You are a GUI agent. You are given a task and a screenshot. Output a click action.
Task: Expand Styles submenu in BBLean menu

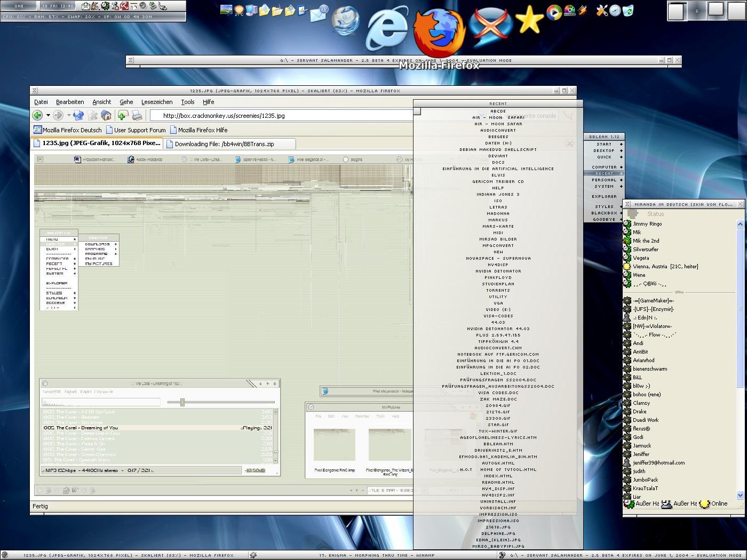tap(603, 206)
